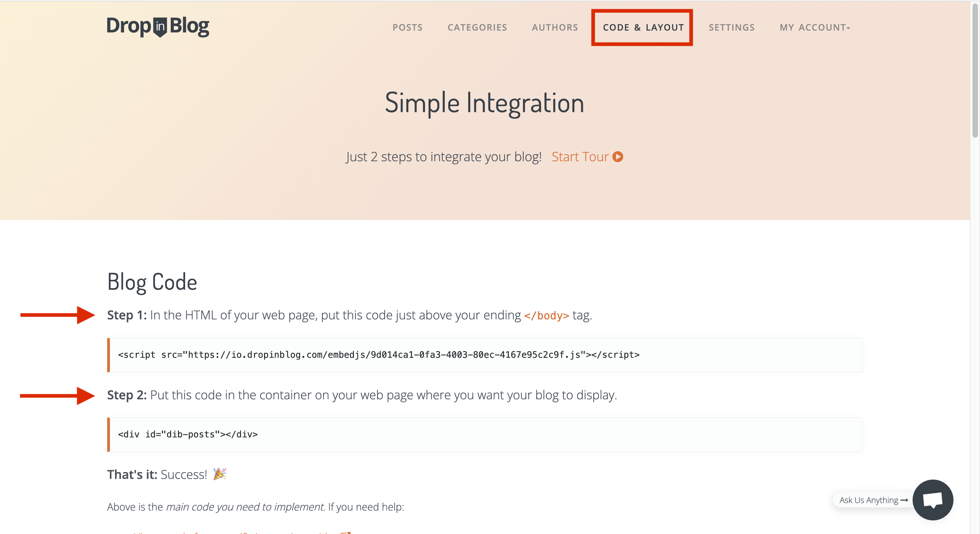Go to the Categories page
980x534 pixels.
tap(477, 28)
